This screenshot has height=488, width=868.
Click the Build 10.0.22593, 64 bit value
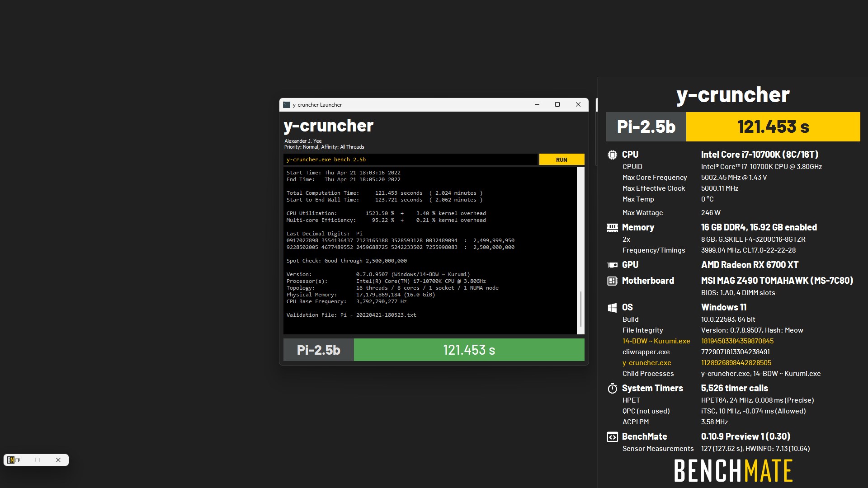tap(728, 319)
